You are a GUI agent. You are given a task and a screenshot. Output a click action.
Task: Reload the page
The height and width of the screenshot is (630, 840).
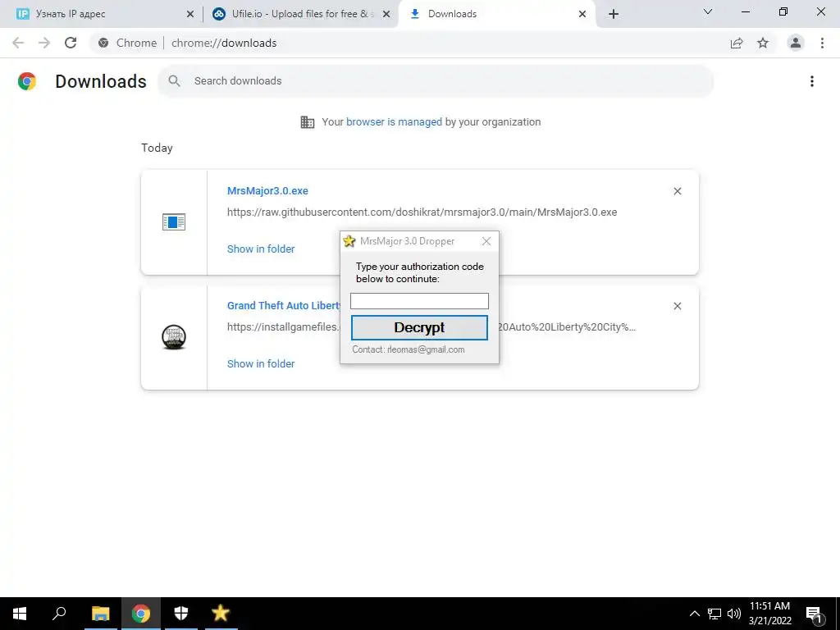coord(71,43)
